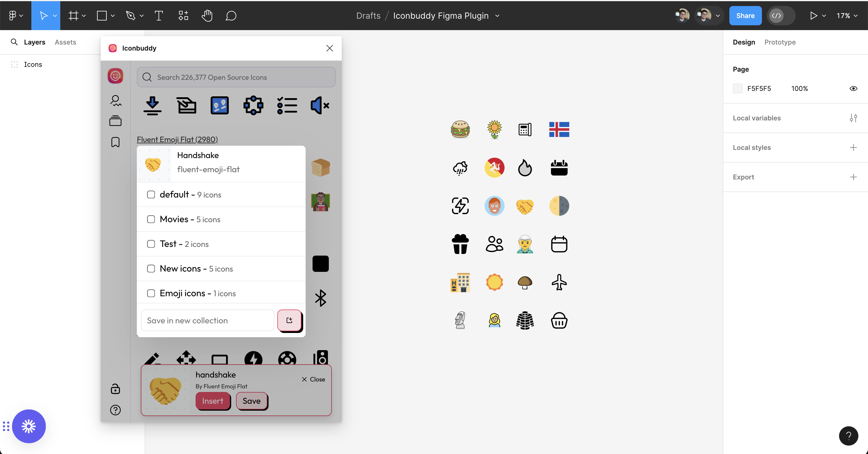The height and width of the screenshot is (454, 868).
Task: Open Local variables settings icon
Action: (853, 118)
